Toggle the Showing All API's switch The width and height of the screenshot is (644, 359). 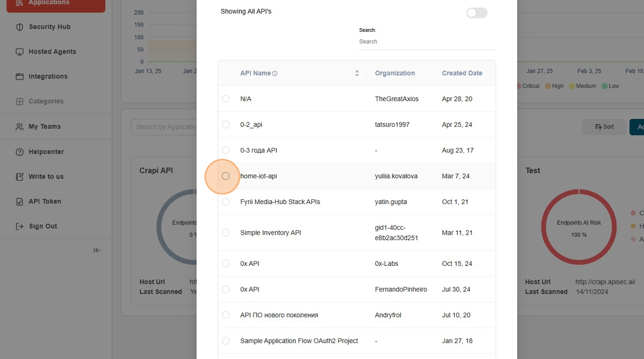(476, 13)
